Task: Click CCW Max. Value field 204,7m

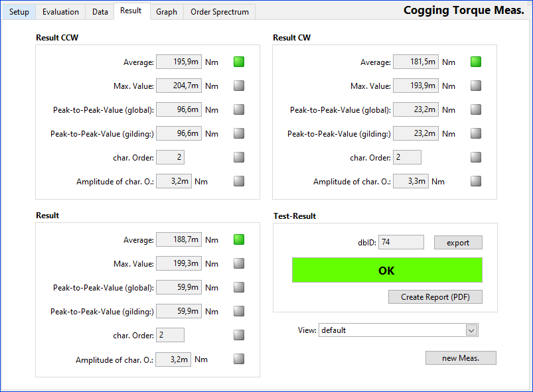Action: point(179,86)
